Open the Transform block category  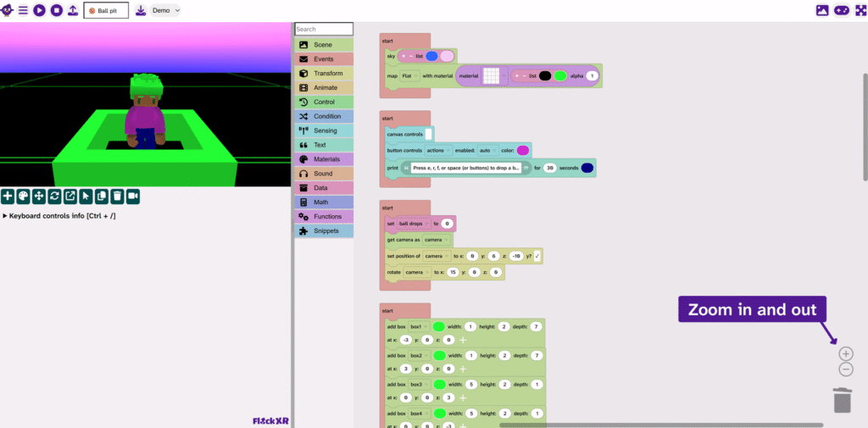point(324,74)
